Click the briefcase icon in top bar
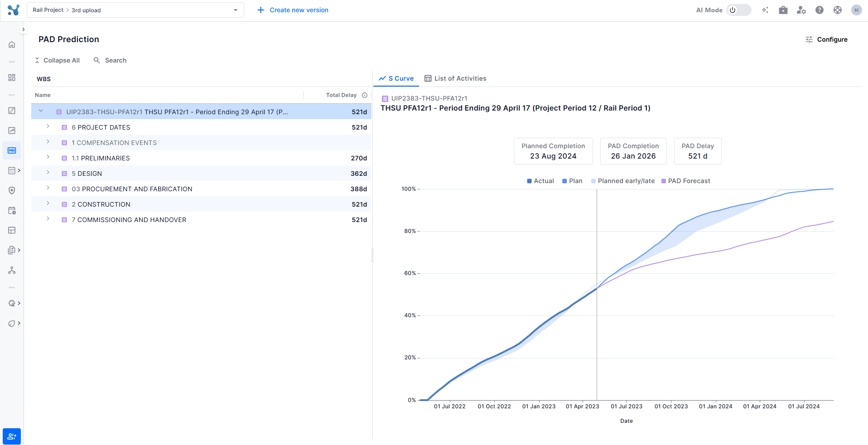 (783, 10)
